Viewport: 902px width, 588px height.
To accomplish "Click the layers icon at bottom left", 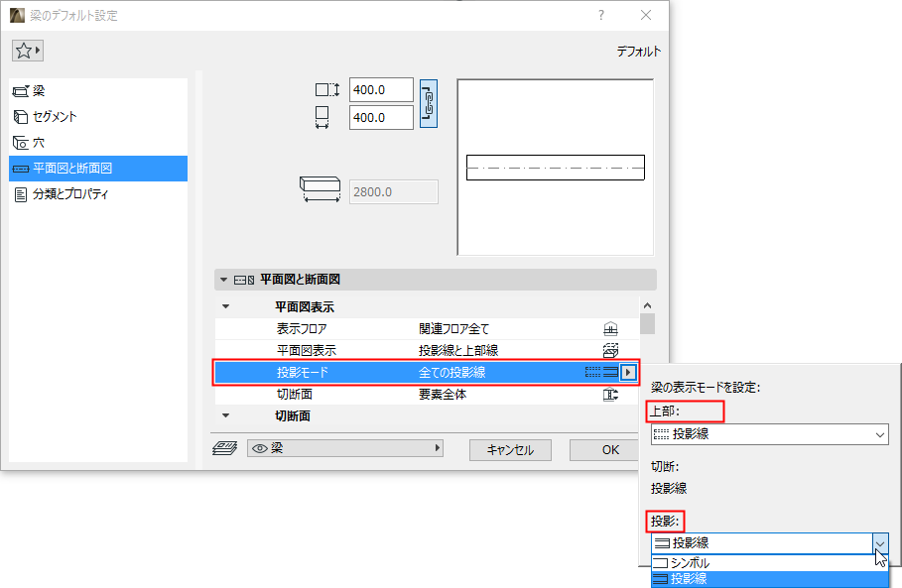I will click(228, 449).
